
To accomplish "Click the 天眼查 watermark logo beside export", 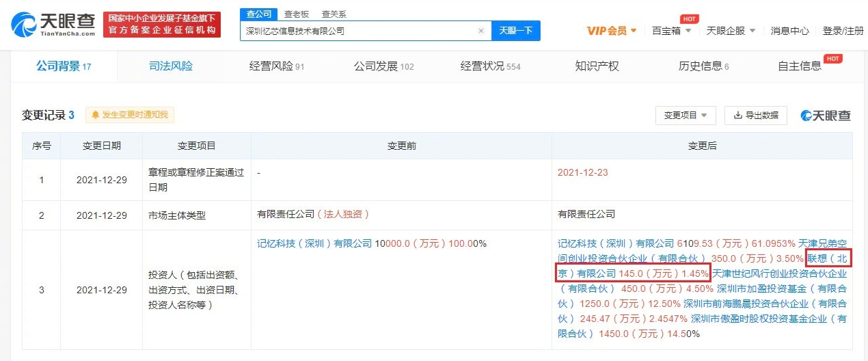I will point(826,116).
